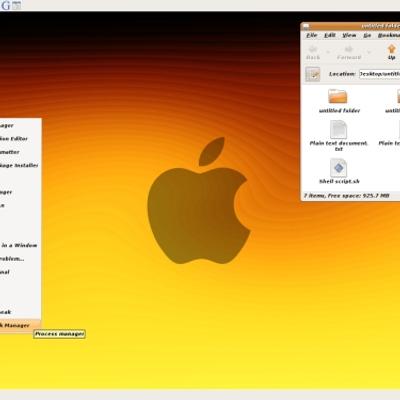Open the Go menu

pyautogui.click(x=367, y=35)
